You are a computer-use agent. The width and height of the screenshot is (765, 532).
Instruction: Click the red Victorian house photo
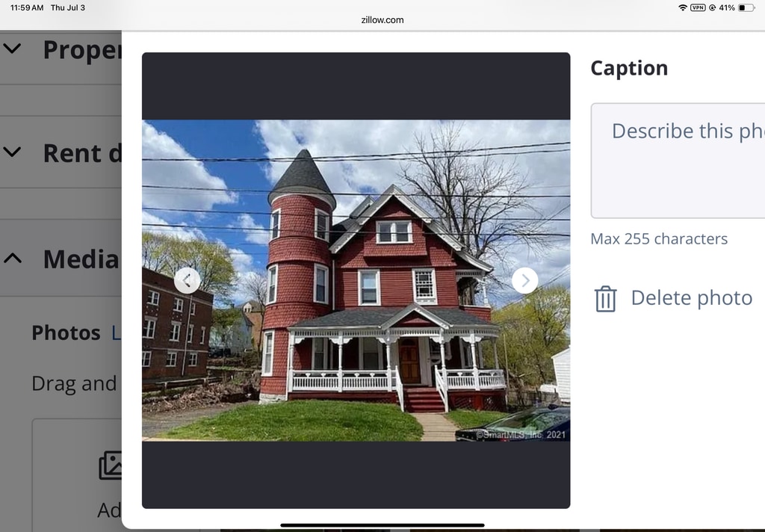pos(356,281)
